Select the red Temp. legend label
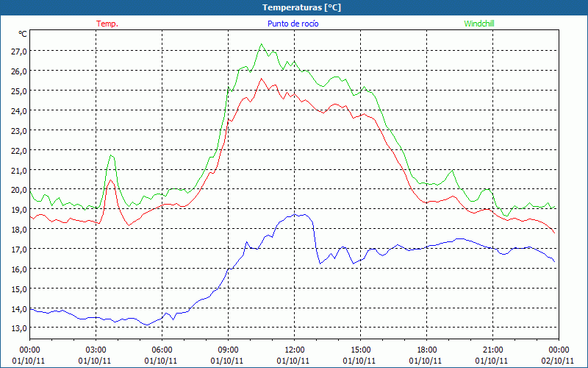Screen dimensions: 588x368 107,24
